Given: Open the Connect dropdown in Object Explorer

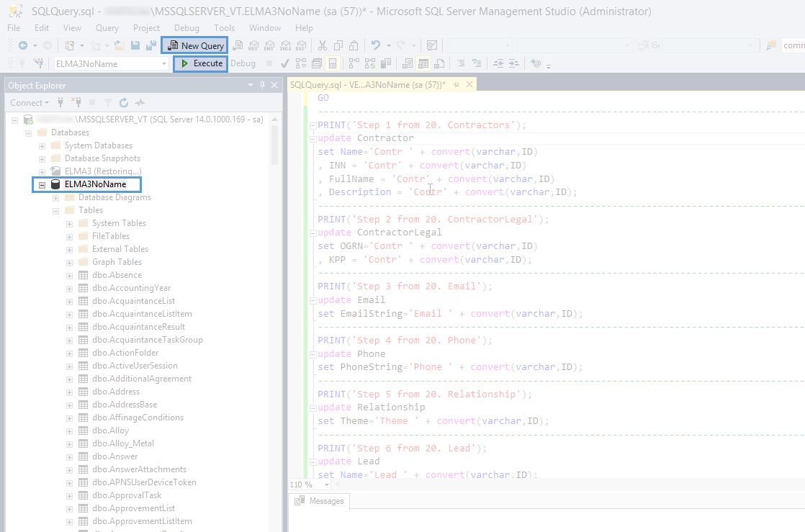Looking at the screenshot, I should [x=30, y=103].
